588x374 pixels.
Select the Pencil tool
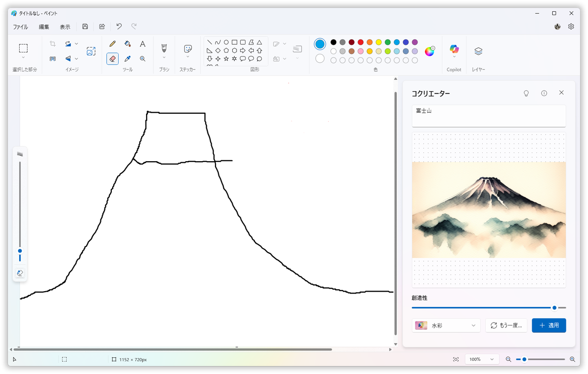[x=112, y=44]
